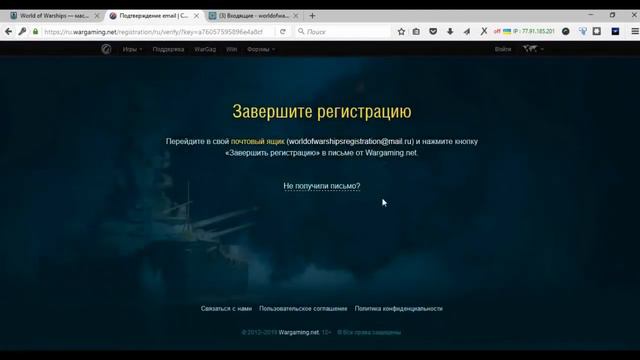Image resolution: width=640 pixels, height=360 pixels.
Task: Close the Подтверждение email tab
Action: (x=196, y=16)
